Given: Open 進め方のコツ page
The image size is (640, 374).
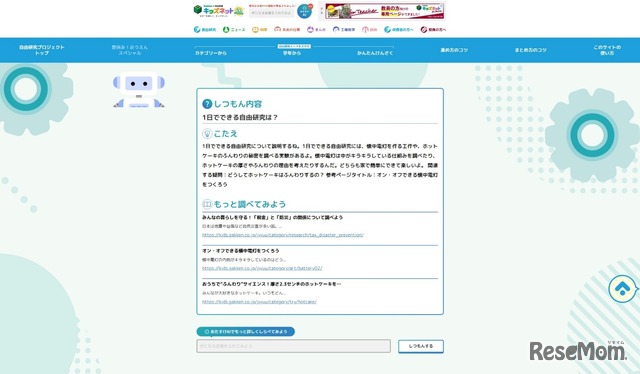Looking at the screenshot, I should [x=454, y=50].
